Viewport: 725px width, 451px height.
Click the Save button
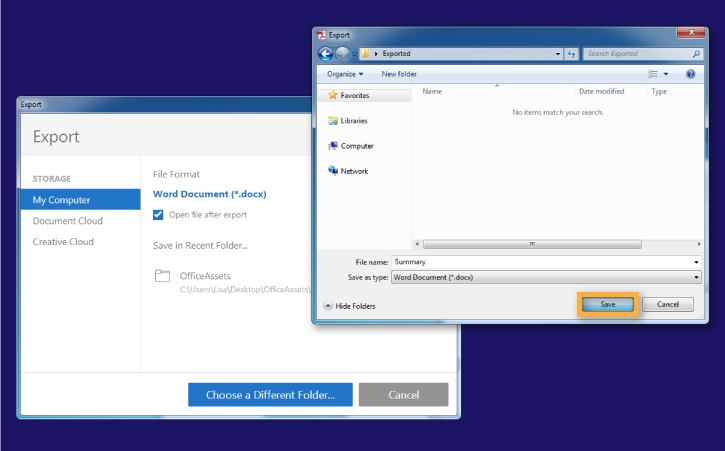(x=608, y=304)
